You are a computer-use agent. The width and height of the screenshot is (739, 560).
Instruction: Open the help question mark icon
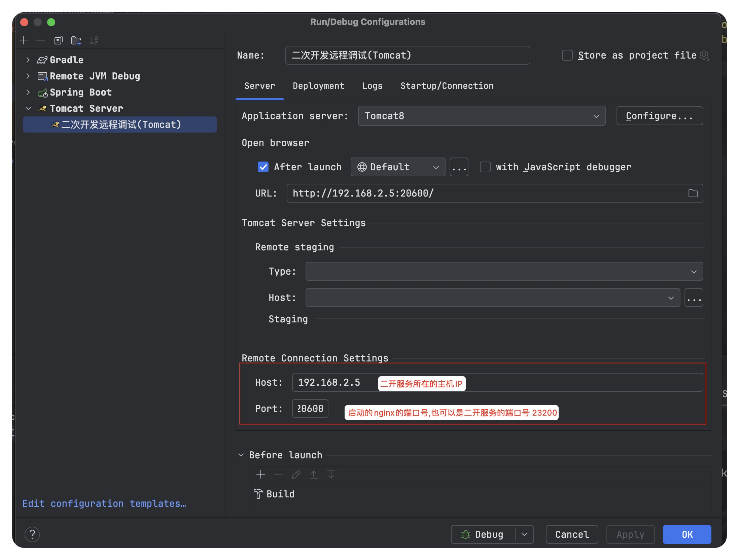click(32, 534)
